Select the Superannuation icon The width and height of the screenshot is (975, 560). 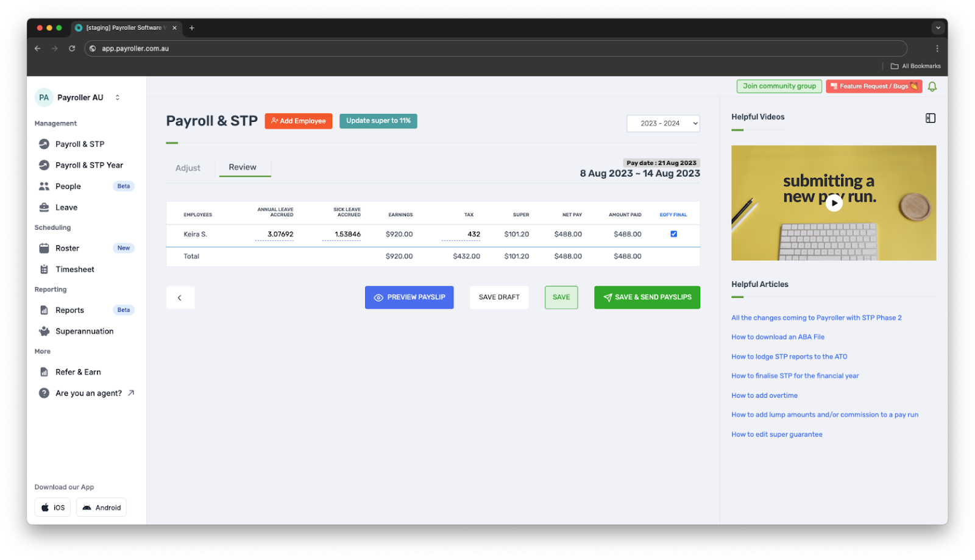[x=44, y=331]
